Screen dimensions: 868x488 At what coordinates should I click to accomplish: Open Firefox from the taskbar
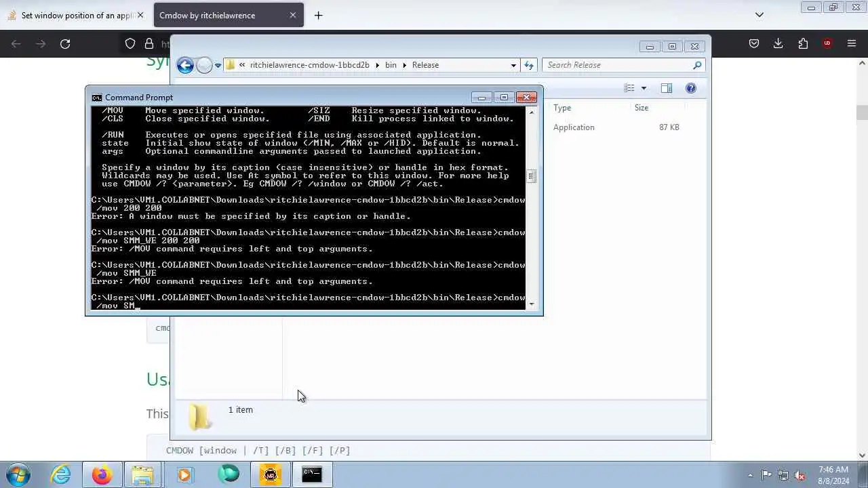[102, 474]
